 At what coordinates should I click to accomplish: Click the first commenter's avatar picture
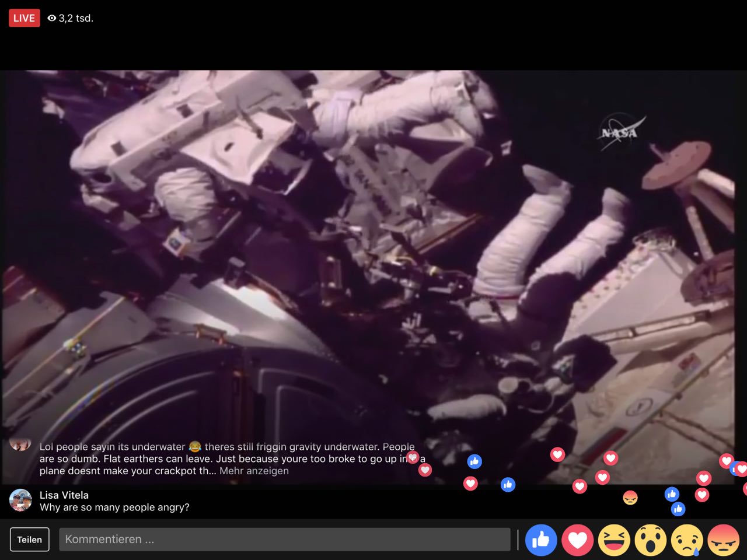pos(20,444)
